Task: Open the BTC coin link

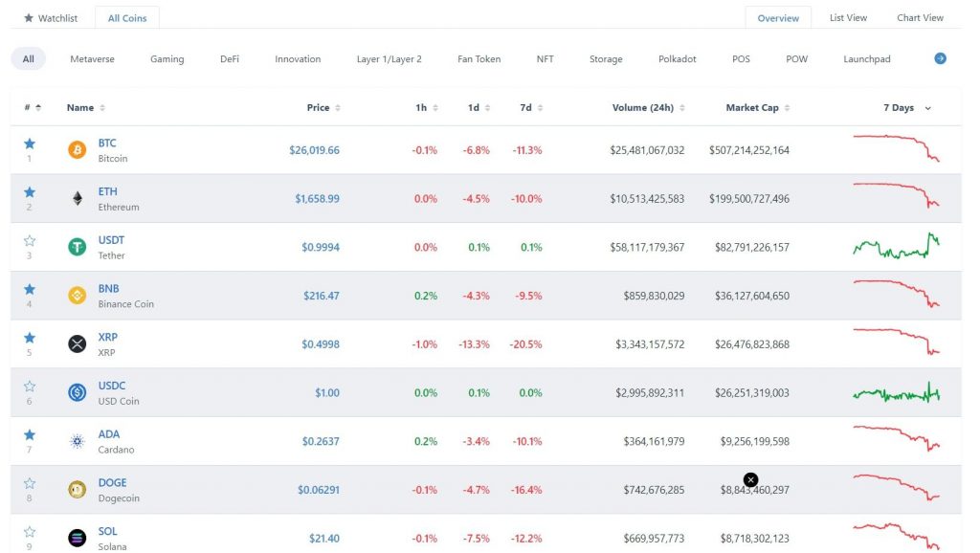Action: [x=107, y=144]
